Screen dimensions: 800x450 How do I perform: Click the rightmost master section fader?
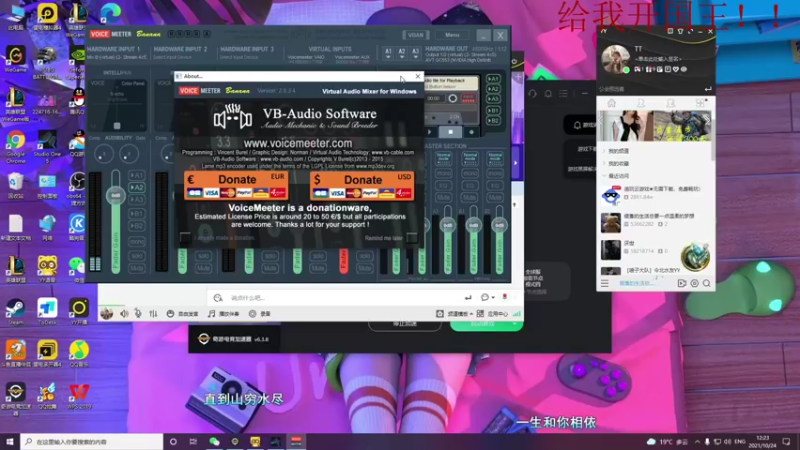499,225
